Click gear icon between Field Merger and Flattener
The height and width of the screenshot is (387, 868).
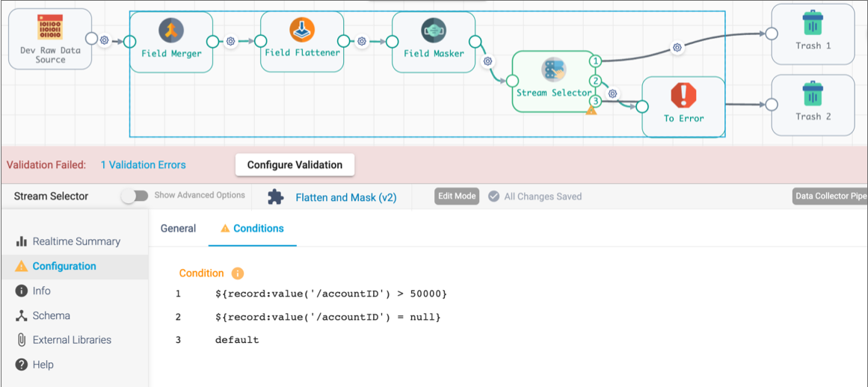click(x=231, y=41)
